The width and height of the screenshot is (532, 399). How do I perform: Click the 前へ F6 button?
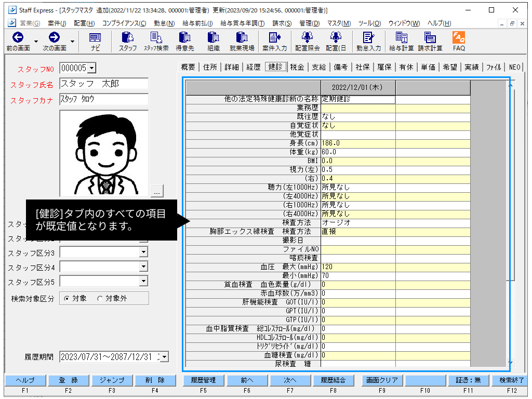coord(247,380)
